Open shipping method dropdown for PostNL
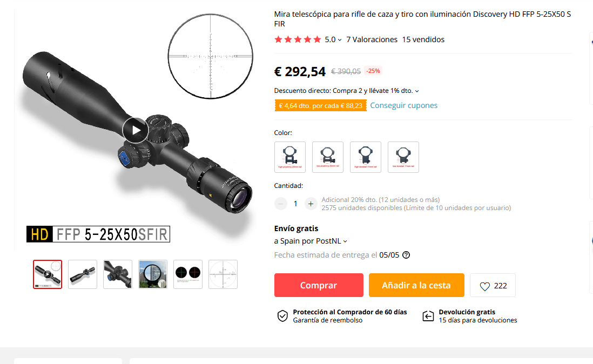The height and width of the screenshot is (364, 593). (x=345, y=241)
